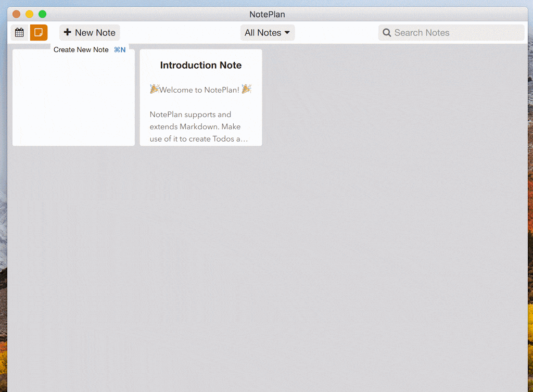Click the New Note button
The width and height of the screenshot is (533, 392).
point(90,33)
